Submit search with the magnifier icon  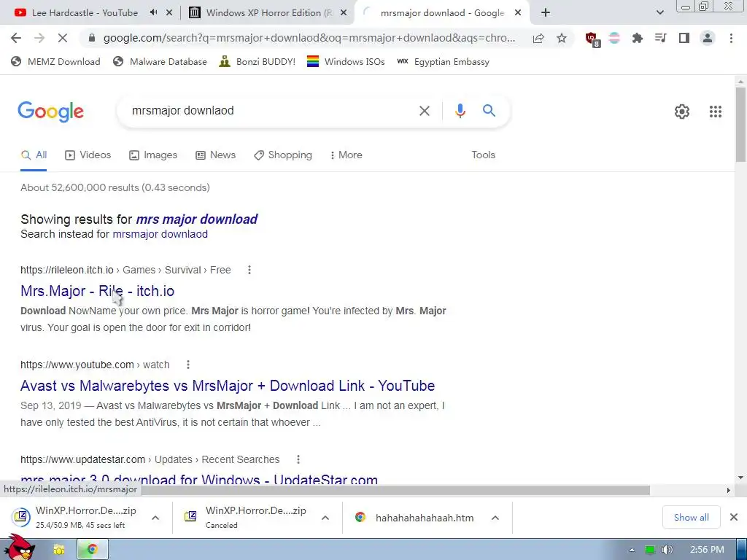(489, 111)
